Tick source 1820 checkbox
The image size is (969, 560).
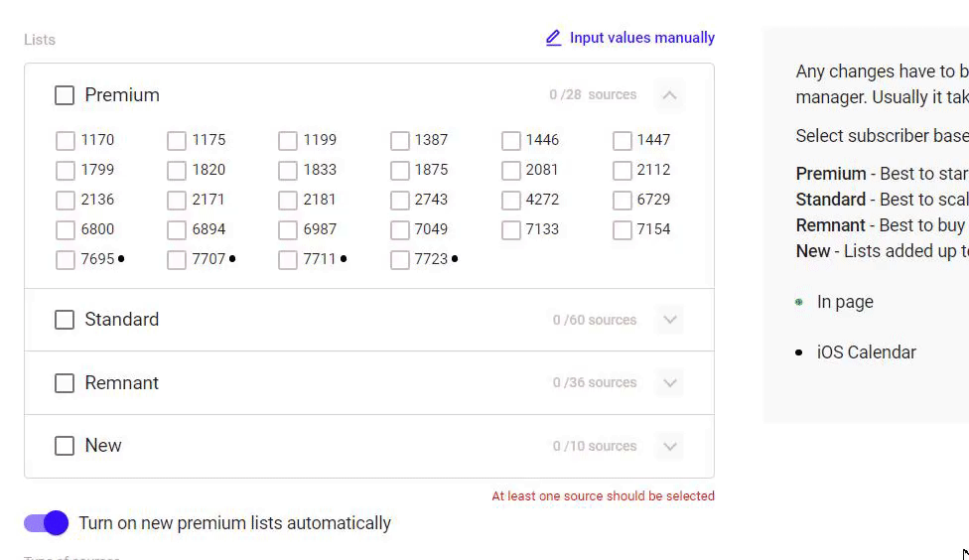[176, 170]
